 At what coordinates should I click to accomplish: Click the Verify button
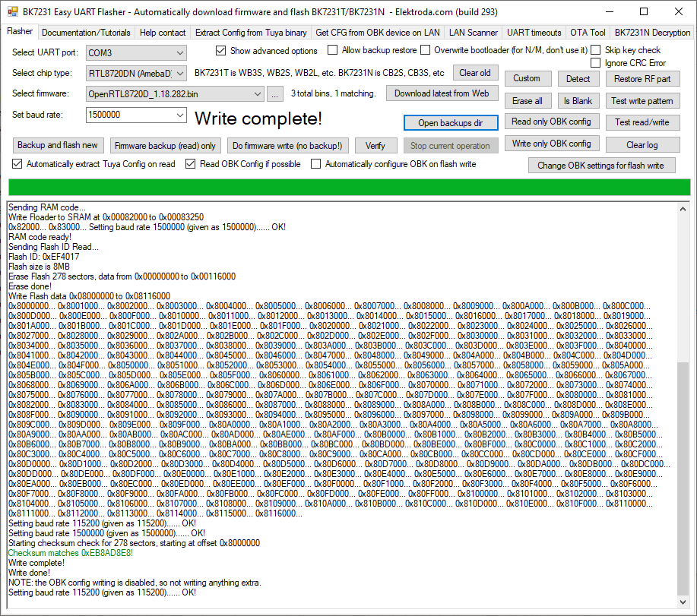(x=375, y=146)
